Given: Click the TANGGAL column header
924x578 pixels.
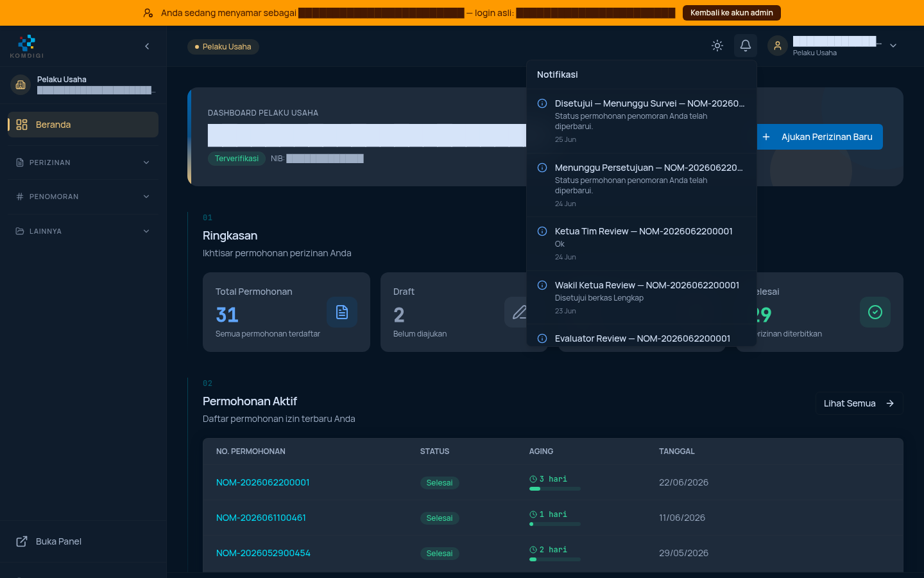Looking at the screenshot, I should 677,451.
